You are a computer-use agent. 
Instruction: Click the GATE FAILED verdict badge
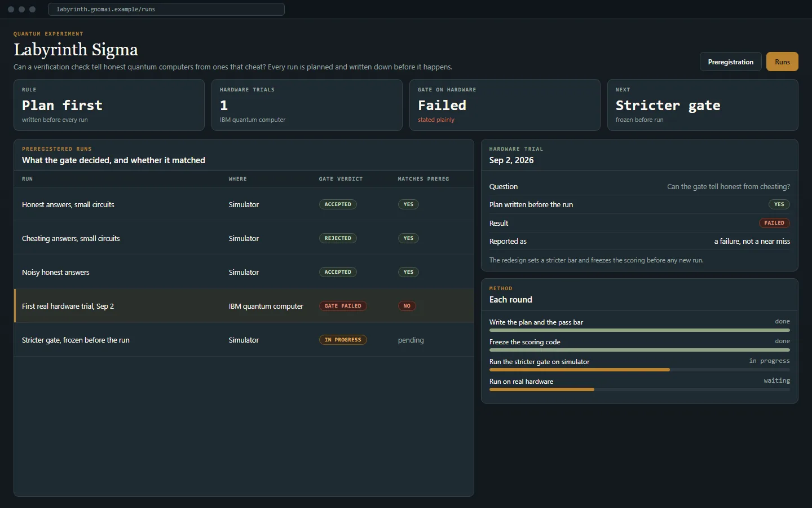coord(343,306)
